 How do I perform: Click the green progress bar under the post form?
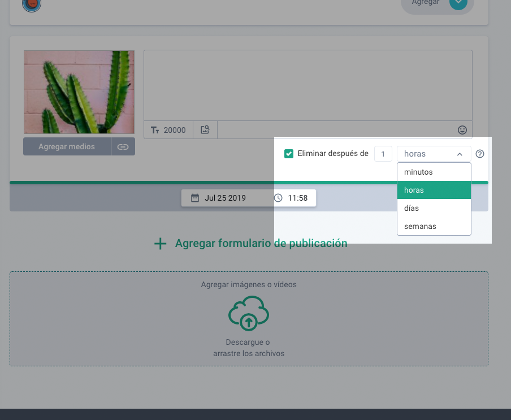(141, 183)
